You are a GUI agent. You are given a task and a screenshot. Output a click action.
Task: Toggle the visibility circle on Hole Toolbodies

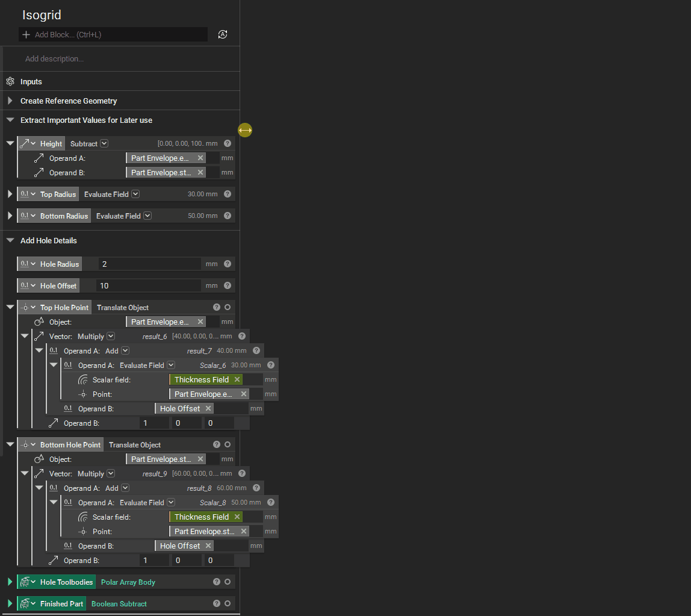click(x=228, y=582)
